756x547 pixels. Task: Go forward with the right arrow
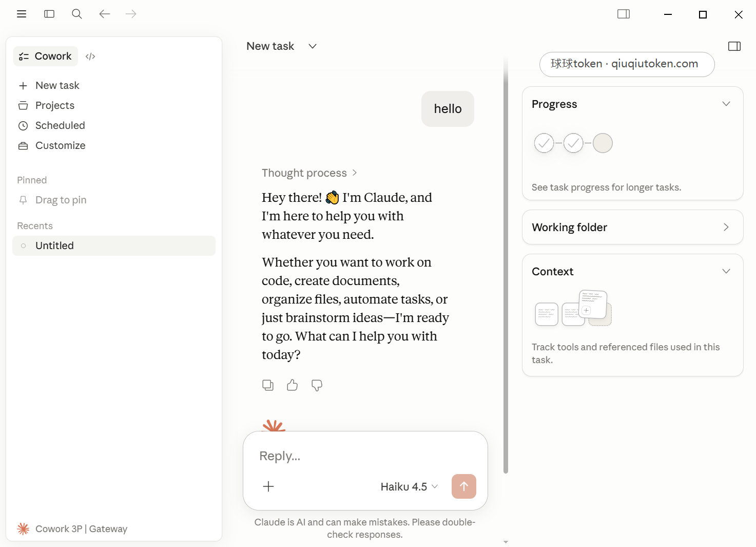(x=131, y=14)
